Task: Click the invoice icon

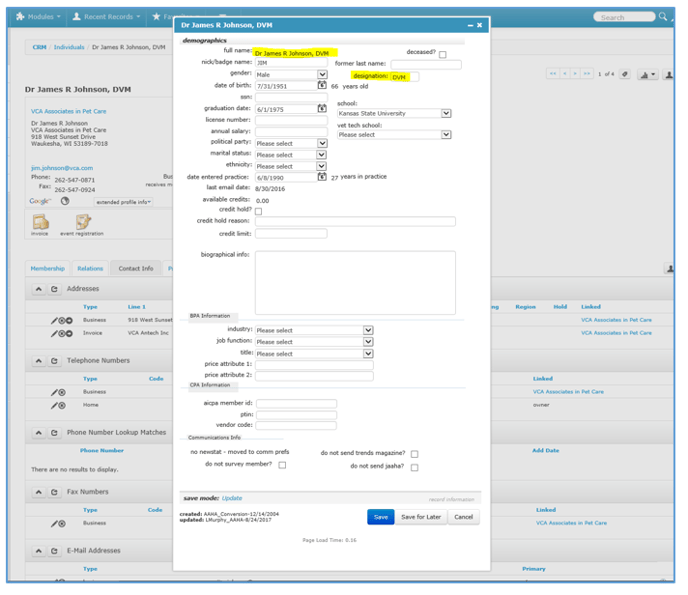Action: tap(38, 222)
